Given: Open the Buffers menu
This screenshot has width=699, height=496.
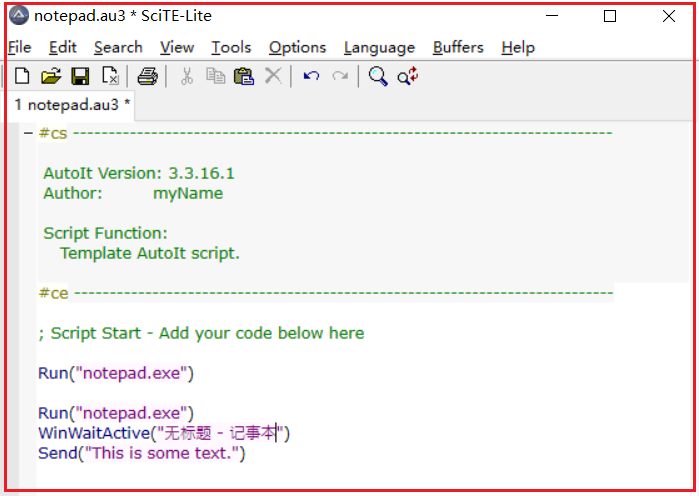Looking at the screenshot, I should click(458, 47).
